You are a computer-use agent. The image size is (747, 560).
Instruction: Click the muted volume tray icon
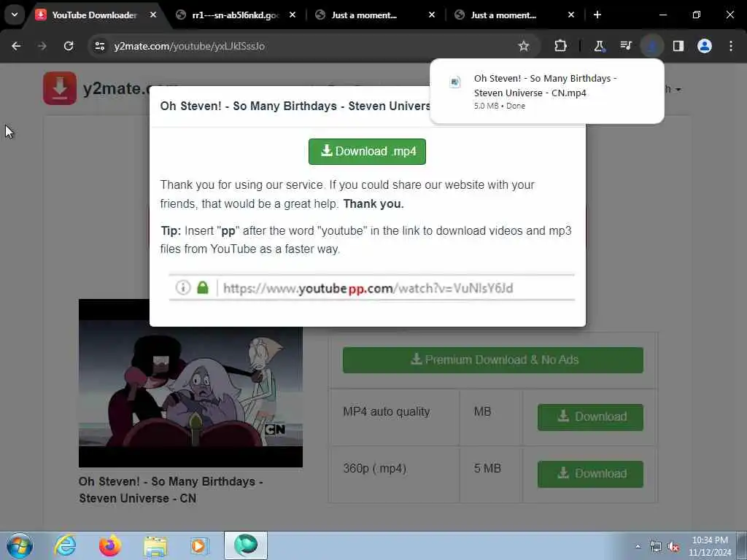[x=673, y=547]
